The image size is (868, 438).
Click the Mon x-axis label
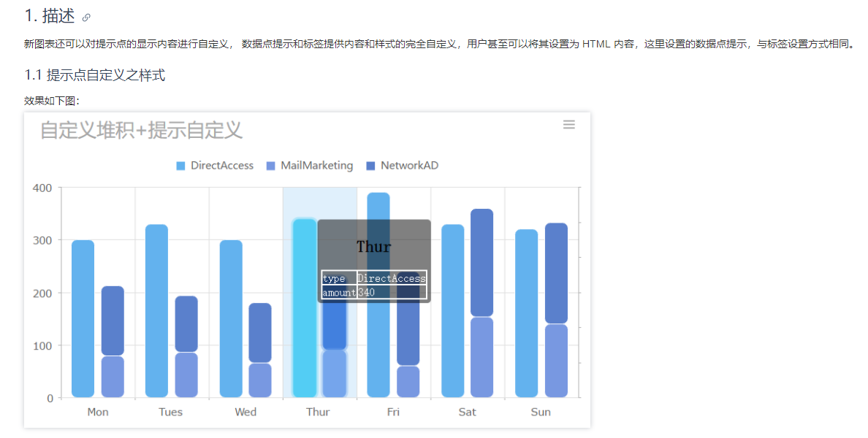pyautogui.click(x=98, y=412)
